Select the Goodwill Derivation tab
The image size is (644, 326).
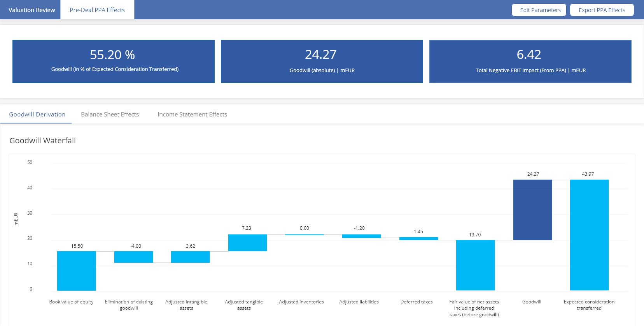click(x=37, y=115)
